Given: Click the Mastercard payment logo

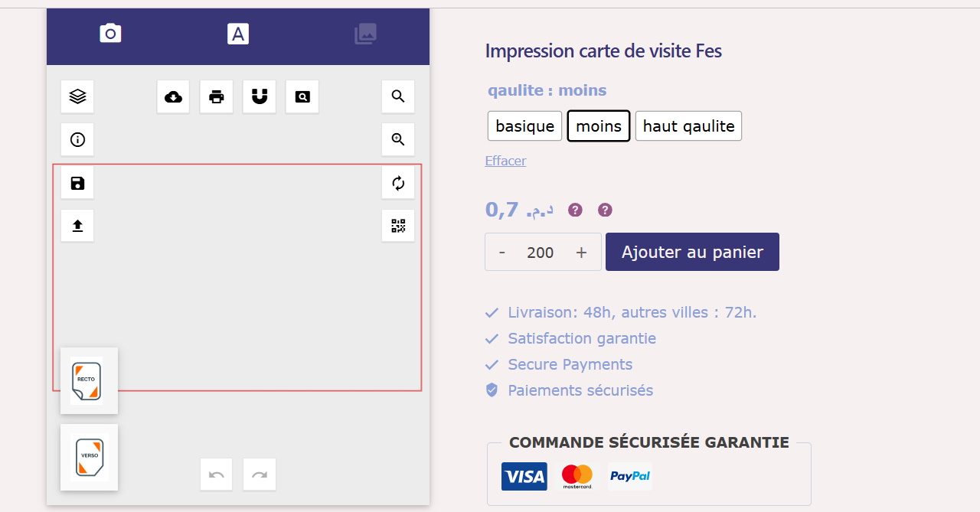Looking at the screenshot, I should [577, 476].
